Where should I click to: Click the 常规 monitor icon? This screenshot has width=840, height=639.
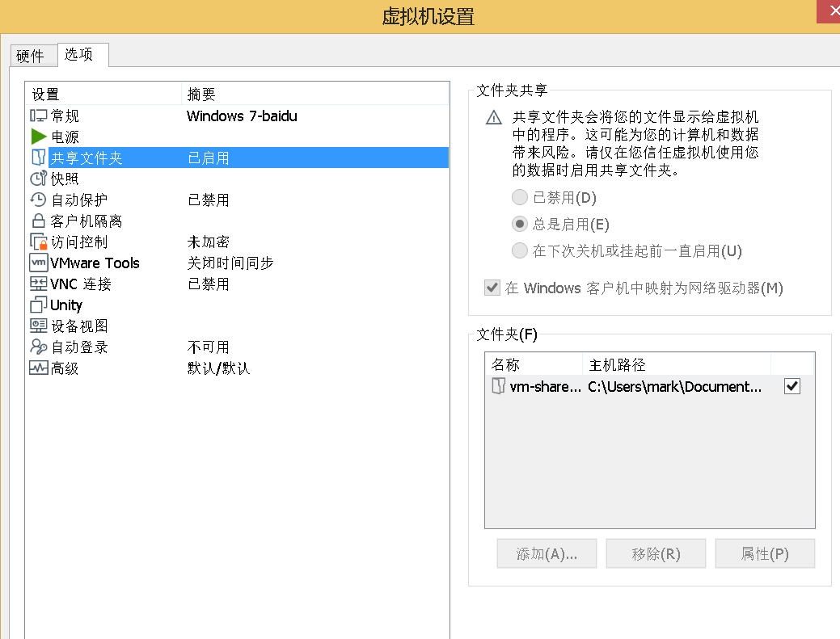[x=38, y=116]
